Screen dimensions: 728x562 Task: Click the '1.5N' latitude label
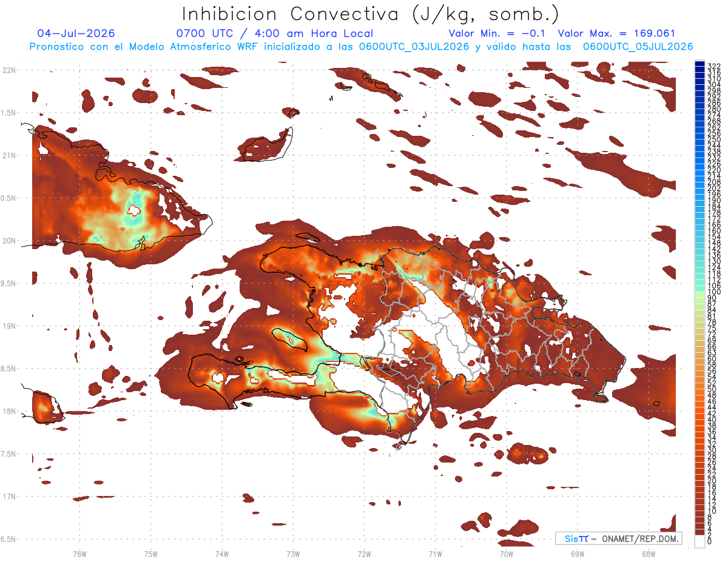[8, 113]
